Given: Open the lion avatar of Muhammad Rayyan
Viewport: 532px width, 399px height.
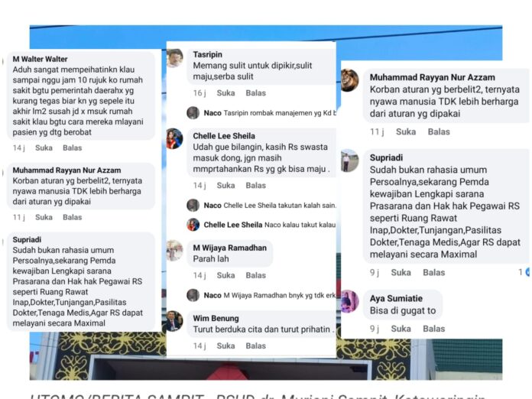Looking at the screenshot, I should pos(349,80).
